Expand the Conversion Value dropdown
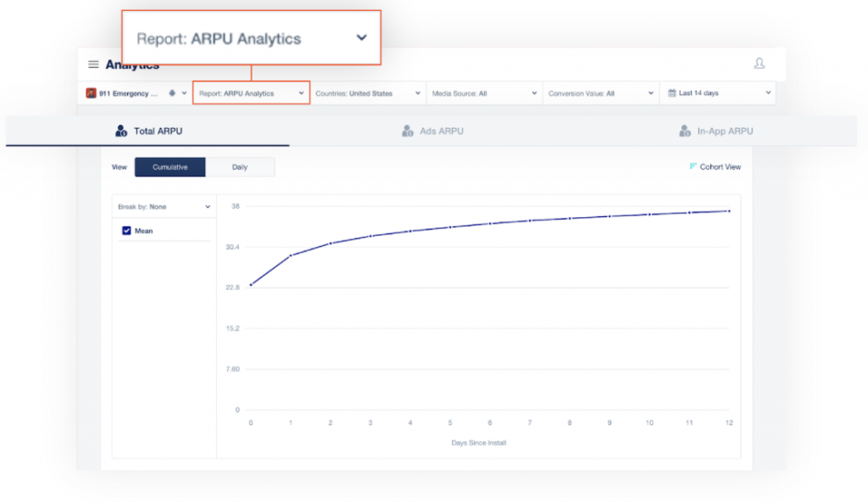The width and height of the screenshot is (868, 503). (601, 93)
